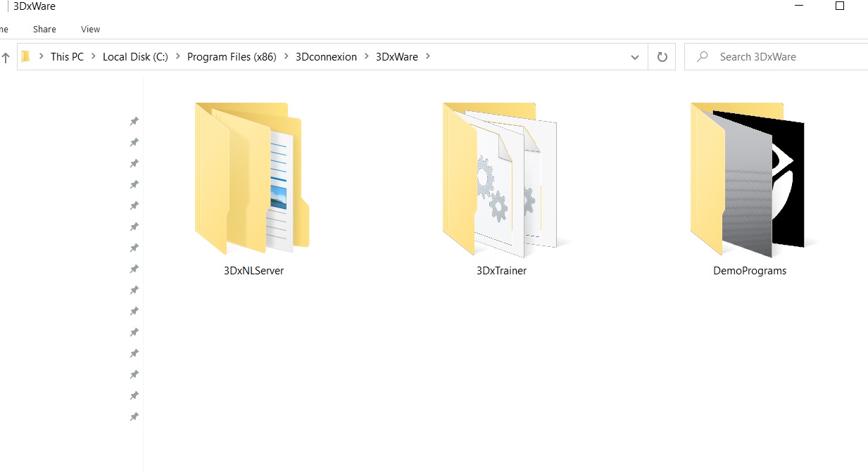Maximize the 3DxWare window
This screenshot has width=868, height=472.
pos(839,6)
